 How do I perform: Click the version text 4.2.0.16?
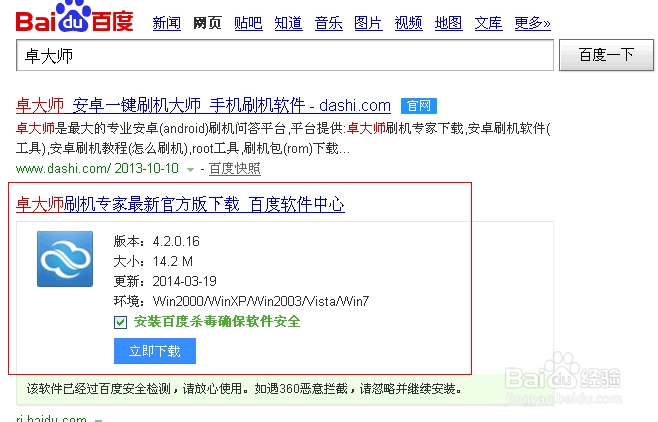point(176,241)
